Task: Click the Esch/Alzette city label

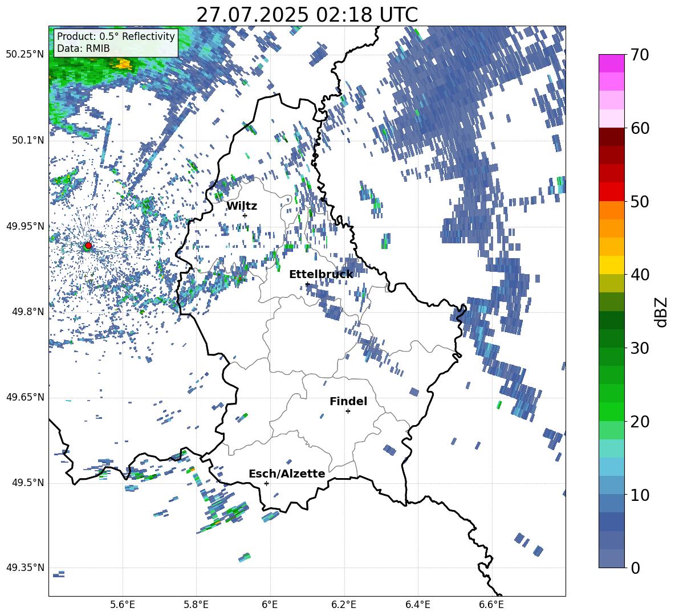Action: point(287,474)
